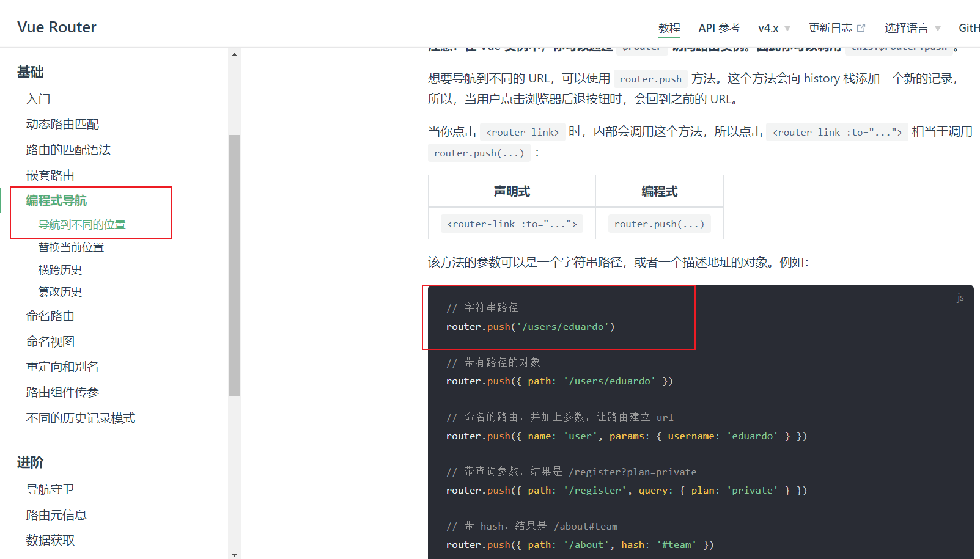Open 导航守卫 under 进阶
980x559 pixels.
click(50, 489)
